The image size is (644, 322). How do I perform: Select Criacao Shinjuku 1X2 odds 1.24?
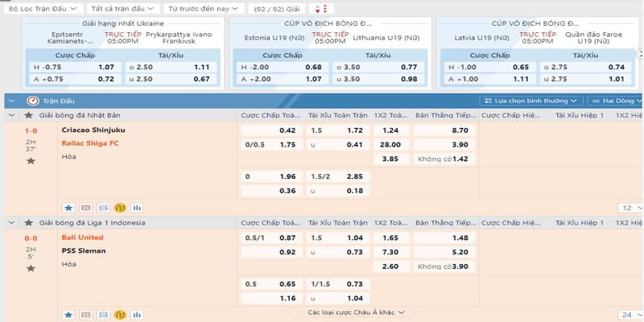point(391,130)
